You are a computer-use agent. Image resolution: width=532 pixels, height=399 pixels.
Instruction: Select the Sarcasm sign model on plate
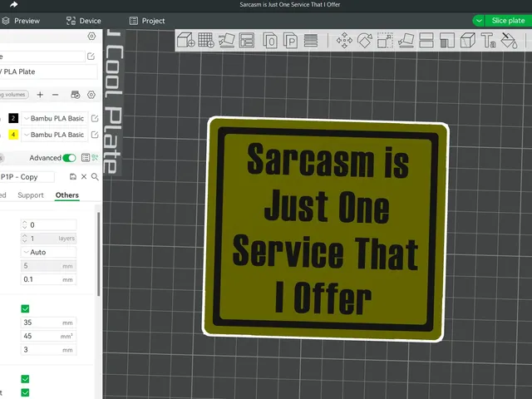326,229
